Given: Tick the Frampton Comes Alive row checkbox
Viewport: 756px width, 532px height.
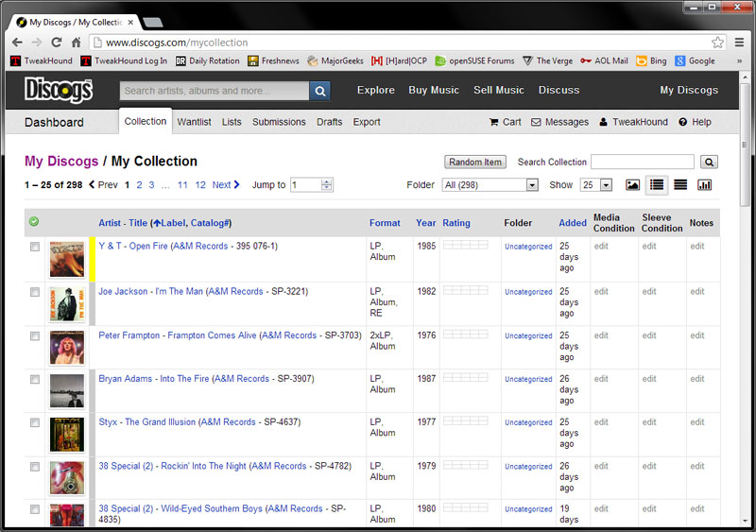Looking at the screenshot, I should pyautogui.click(x=35, y=336).
